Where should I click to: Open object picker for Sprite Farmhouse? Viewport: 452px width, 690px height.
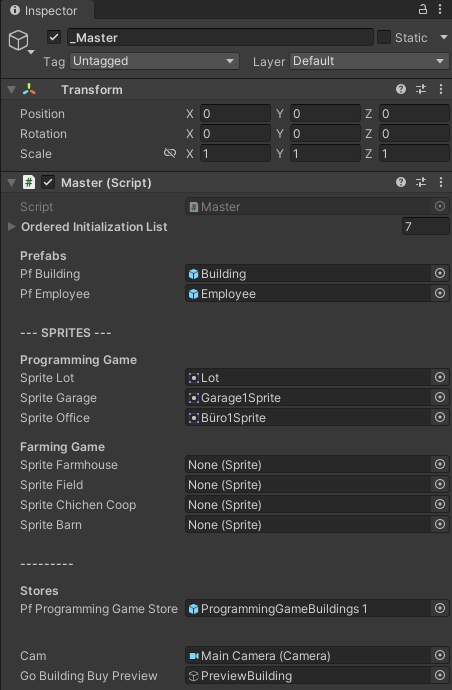click(440, 464)
